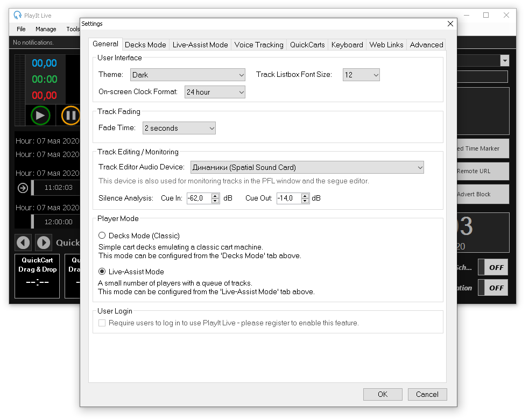This screenshot has width=529, height=420.
Task: Open the File menu in PlayIt Live
Action: point(21,29)
